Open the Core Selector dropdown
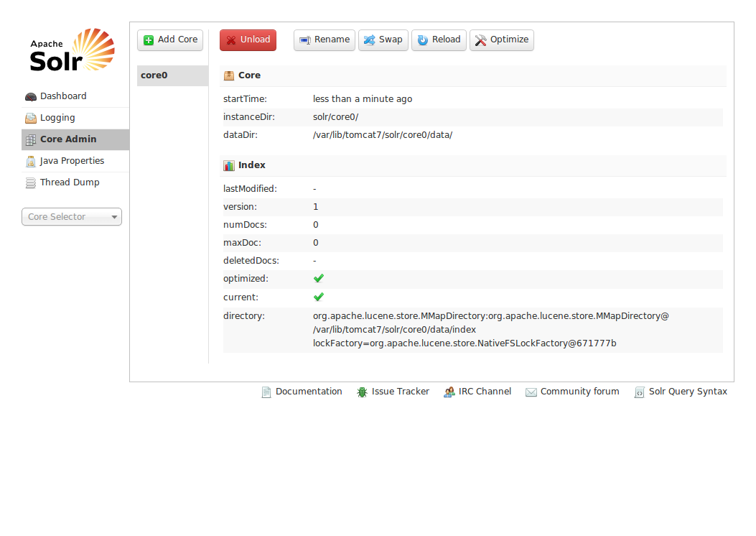 [x=72, y=216]
